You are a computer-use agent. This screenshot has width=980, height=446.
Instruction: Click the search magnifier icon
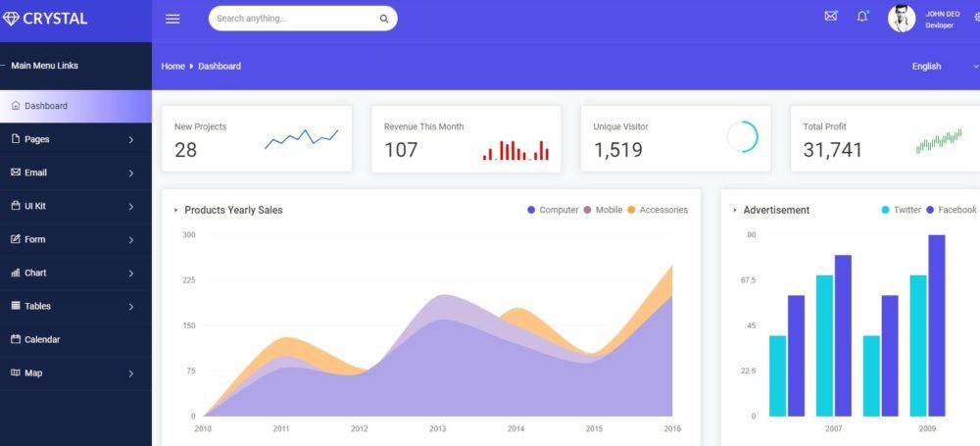(383, 19)
